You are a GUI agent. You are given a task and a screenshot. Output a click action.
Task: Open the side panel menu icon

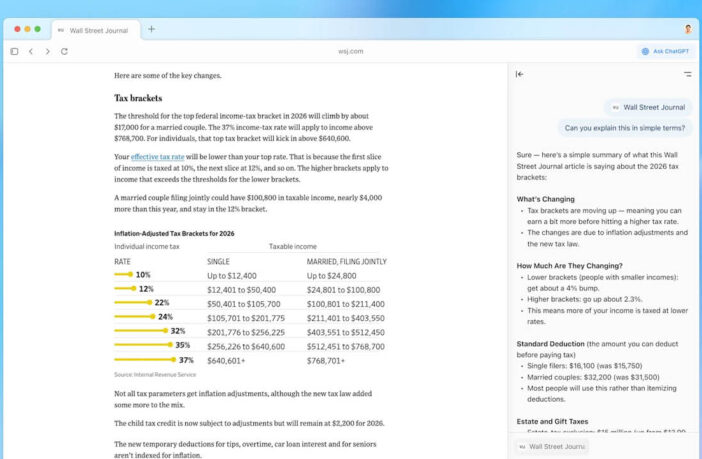point(688,74)
